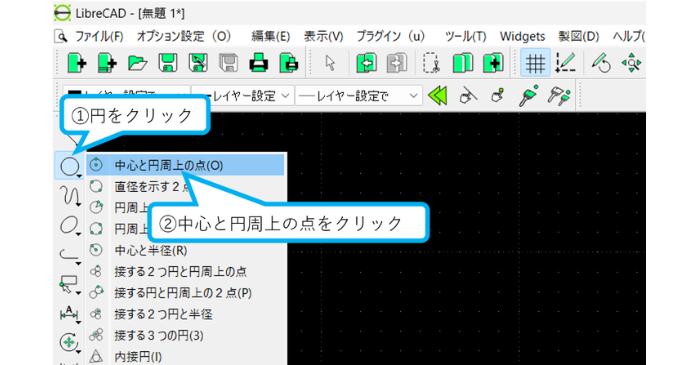Click the Ellipse tool button

pos(69,225)
